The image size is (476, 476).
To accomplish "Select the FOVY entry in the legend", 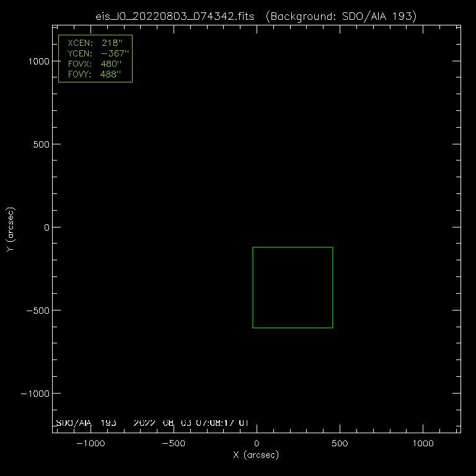I will pos(95,74).
